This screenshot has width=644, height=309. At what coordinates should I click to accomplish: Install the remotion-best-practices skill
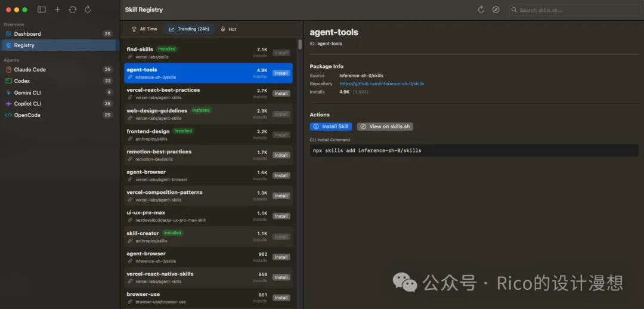click(x=281, y=155)
